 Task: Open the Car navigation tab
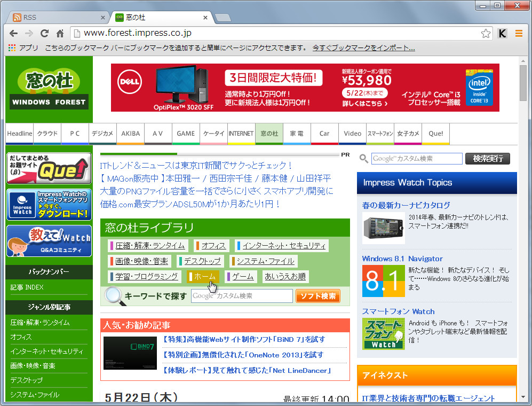tap(324, 134)
